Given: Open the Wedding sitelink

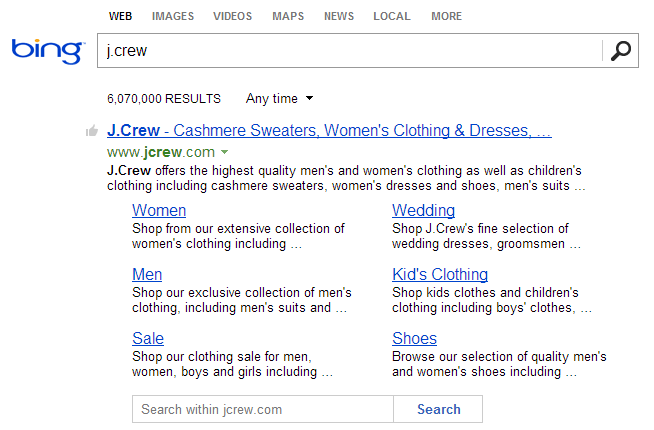Looking at the screenshot, I should [x=423, y=210].
